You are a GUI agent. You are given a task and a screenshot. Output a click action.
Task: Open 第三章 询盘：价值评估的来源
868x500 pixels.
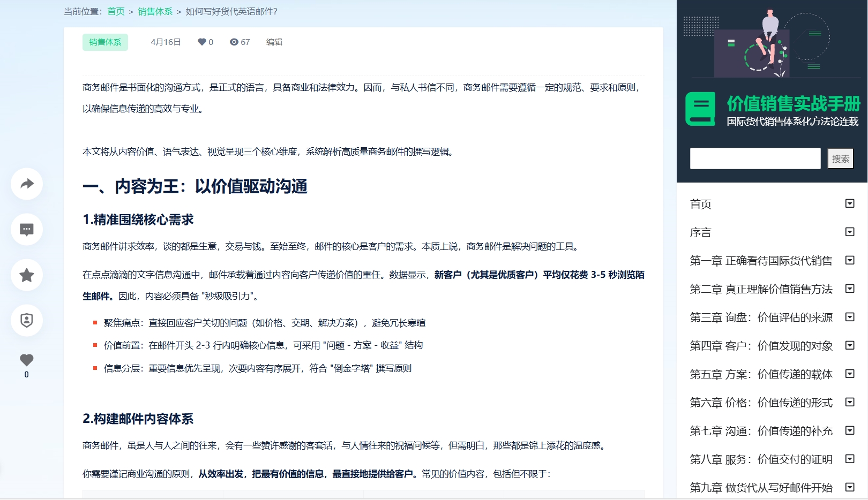click(x=761, y=317)
